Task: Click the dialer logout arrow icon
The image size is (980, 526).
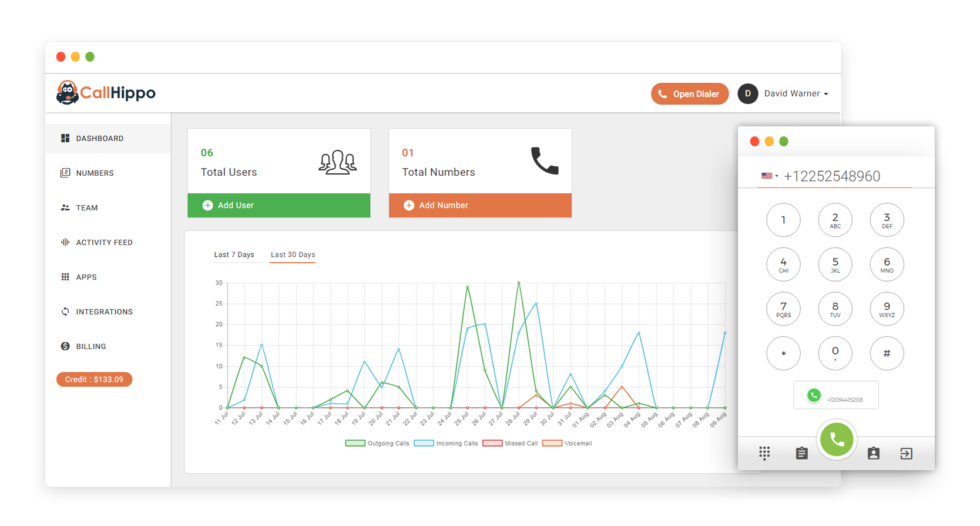Action: pyautogui.click(x=906, y=453)
